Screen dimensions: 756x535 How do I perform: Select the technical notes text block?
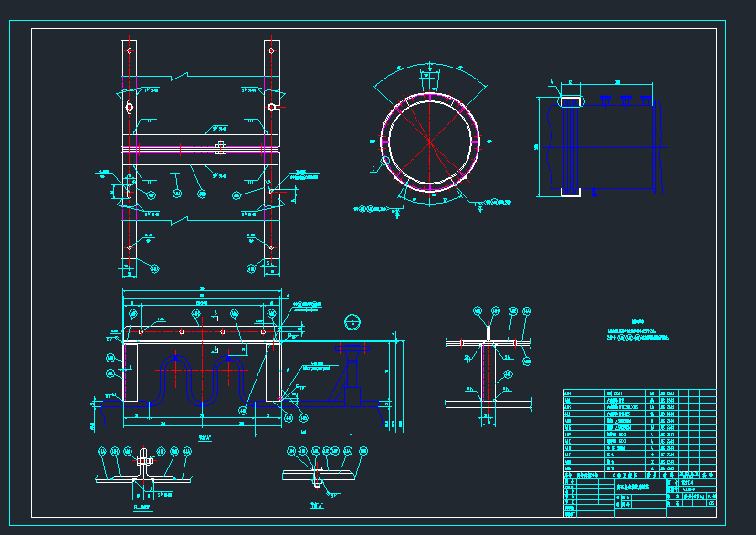coord(637,330)
